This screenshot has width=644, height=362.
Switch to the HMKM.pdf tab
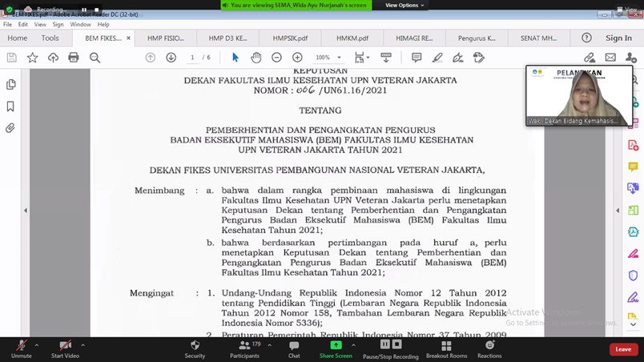click(x=352, y=38)
